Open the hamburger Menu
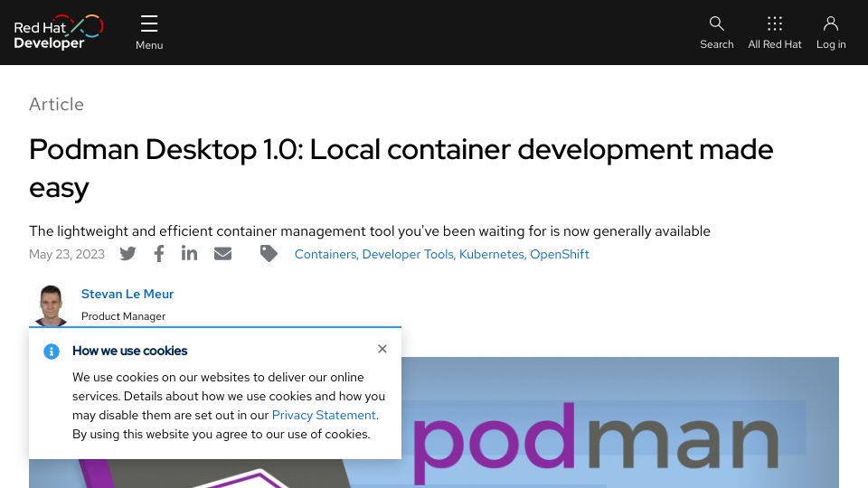The width and height of the screenshot is (868, 488). click(x=149, y=33)
